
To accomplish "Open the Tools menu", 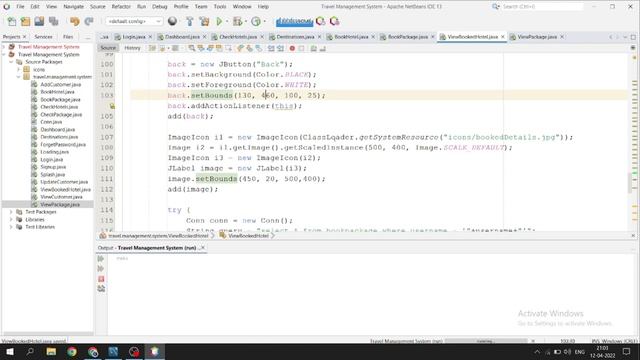I will (x=220, y=7).
